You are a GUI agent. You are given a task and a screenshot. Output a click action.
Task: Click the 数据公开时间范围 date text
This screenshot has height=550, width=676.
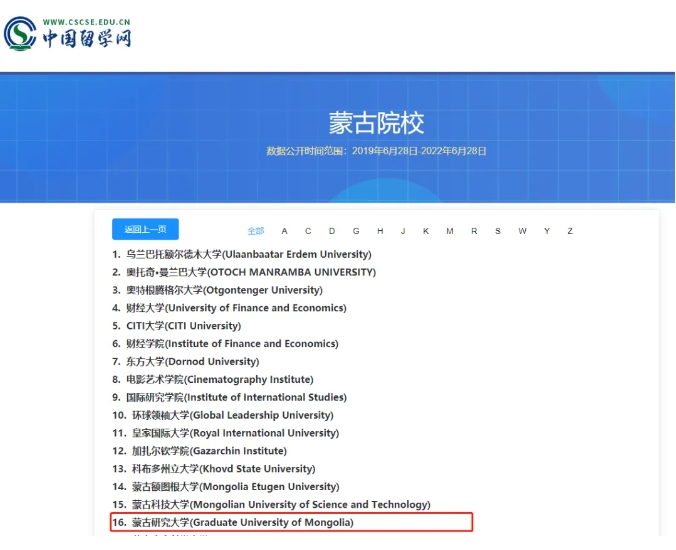click(x=376, y=151)
